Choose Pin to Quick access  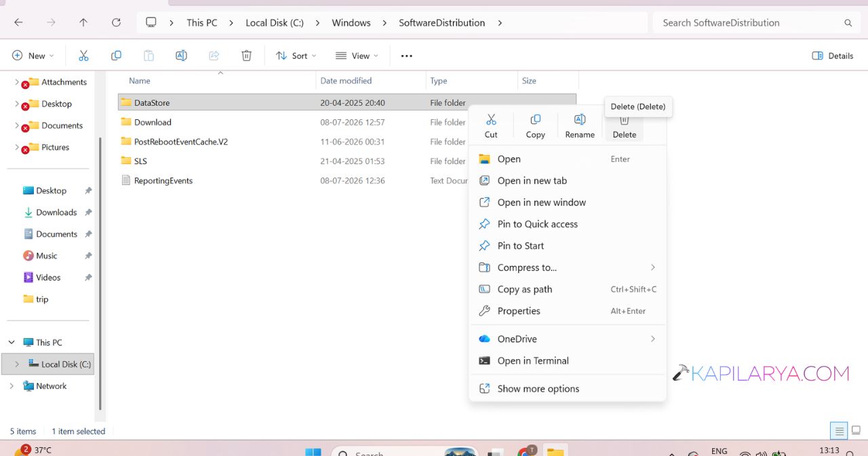[568, 224]
